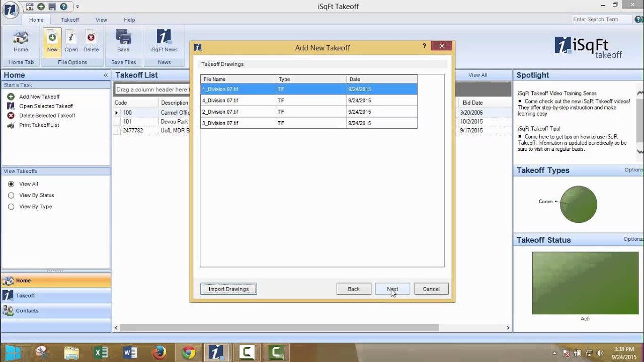Click the Delete takeoff ribbon icon
The width and height of the screenshot is (644, 362).
[x=91, y=38]
